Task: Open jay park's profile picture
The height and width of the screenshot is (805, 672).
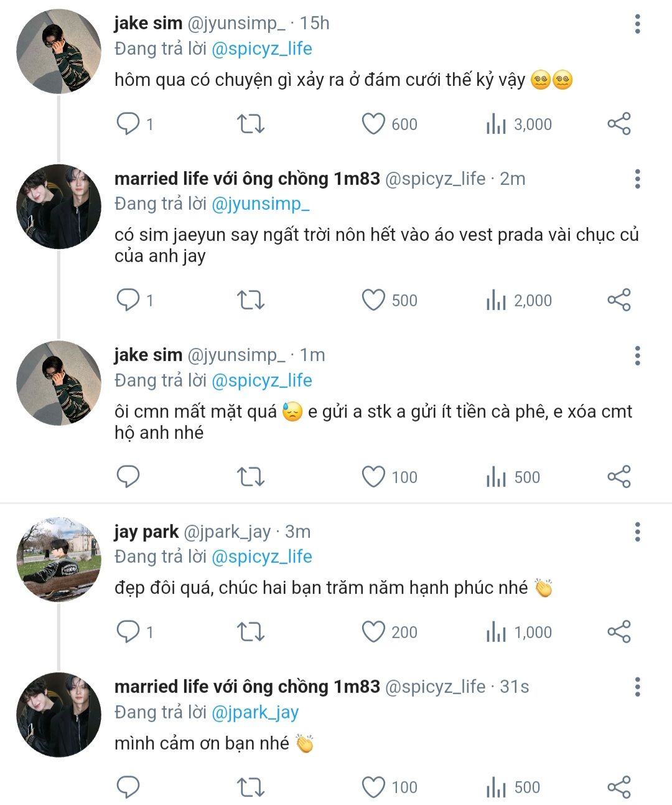Action: pos(58,559)
